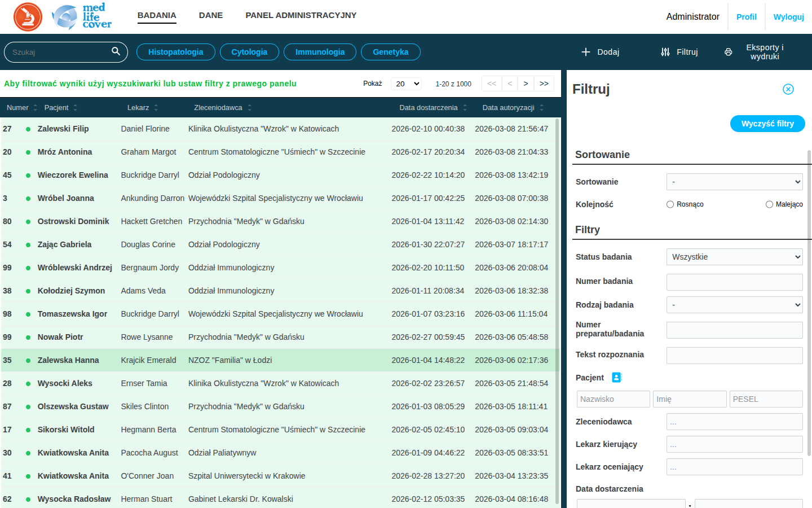Select Malejąco sort order radio
The height and width of the screenshot is (508, 812).
click(x=769, y=204)
